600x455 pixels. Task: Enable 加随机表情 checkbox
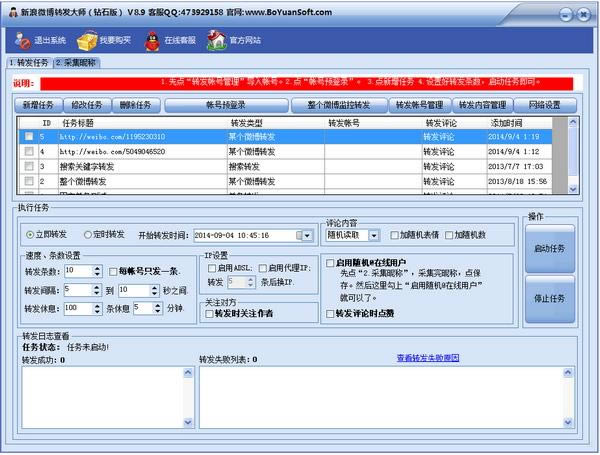[x=394, y=235]
